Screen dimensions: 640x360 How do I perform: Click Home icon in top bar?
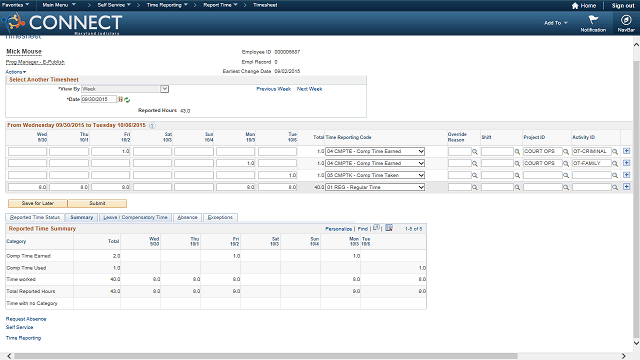[x=575, y=5]
